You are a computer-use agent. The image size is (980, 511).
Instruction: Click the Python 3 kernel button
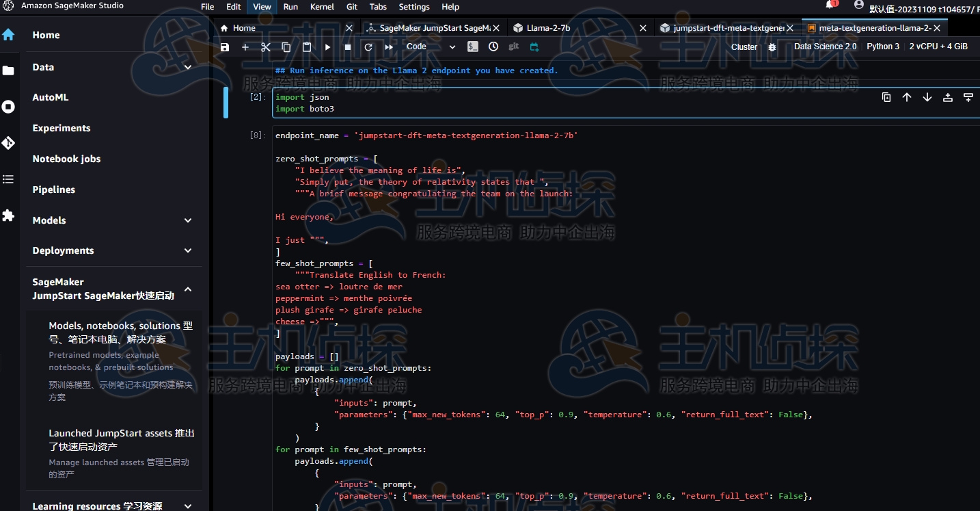[x=883, y=47]
